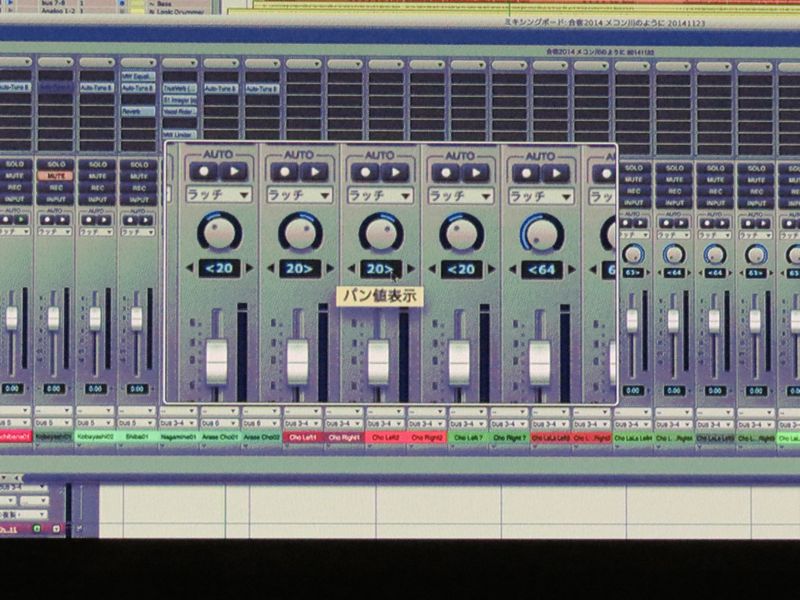Click right arrow beside first magnified <20 value
This screenshot has height=600, width=800.
pos(249,268)
